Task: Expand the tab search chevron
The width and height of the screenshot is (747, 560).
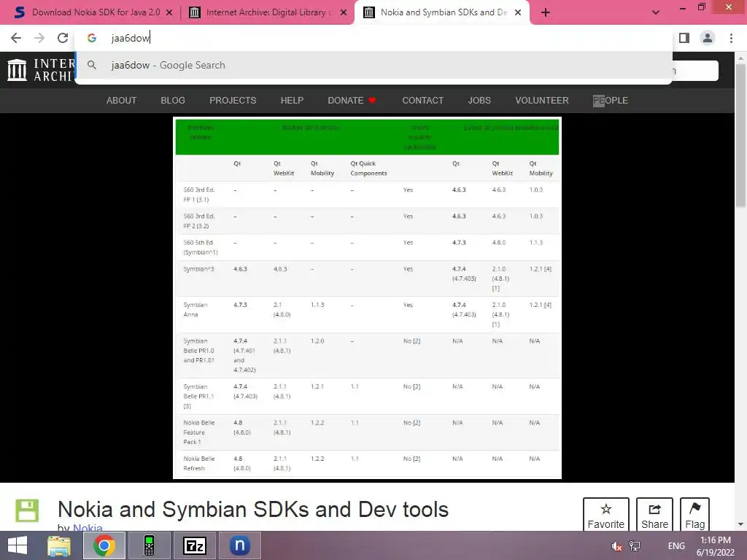Action: click(x=656, y=12)
